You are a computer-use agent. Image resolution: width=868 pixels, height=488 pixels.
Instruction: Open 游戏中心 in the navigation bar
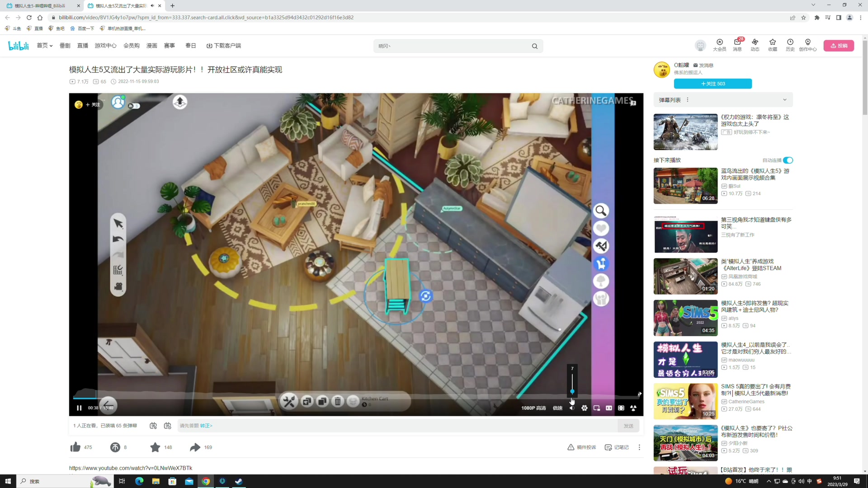pyautogui.click(x=106, y=46)
